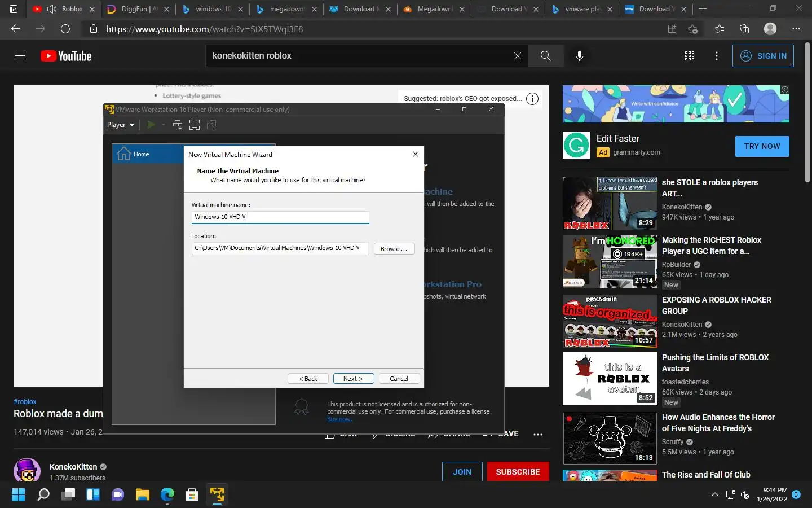
Task: Go Back in the New Virtual Machine Wizard
Action: point(308,379)
